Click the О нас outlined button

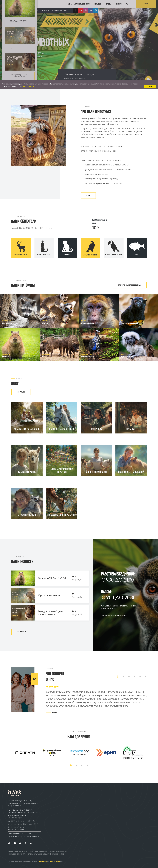coord(88,195)
